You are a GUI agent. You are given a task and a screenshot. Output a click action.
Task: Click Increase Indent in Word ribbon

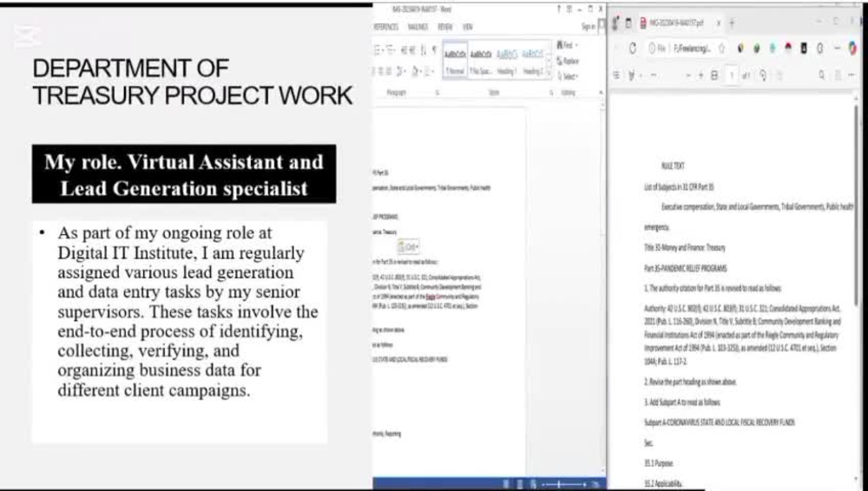click(x=413, y=50)
